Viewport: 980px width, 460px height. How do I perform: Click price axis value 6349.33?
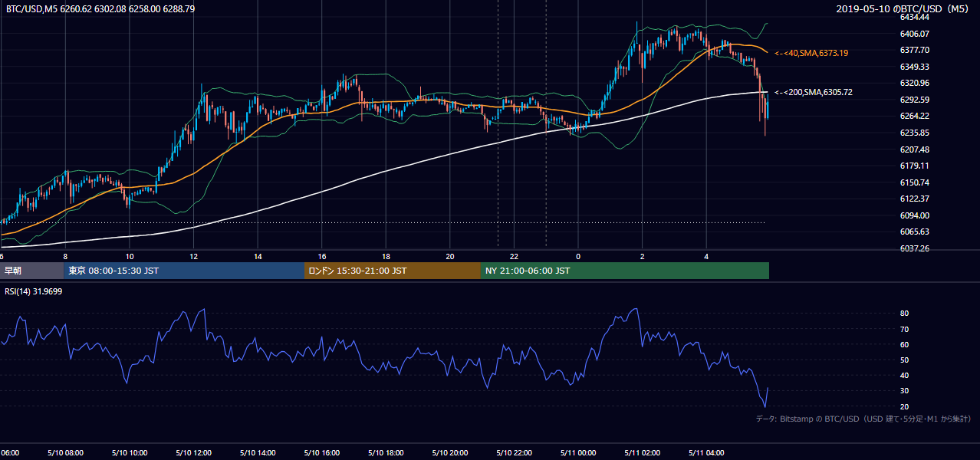(x=915, y=67)
